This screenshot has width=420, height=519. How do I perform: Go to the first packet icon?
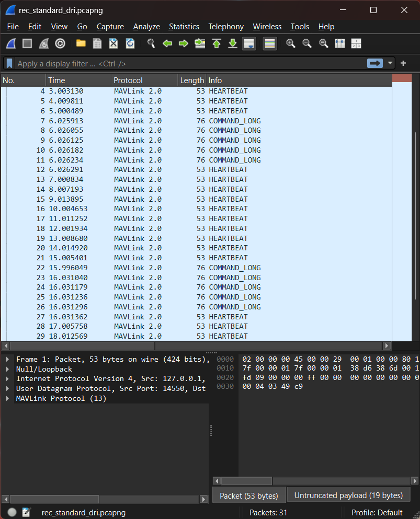(217, 43)
